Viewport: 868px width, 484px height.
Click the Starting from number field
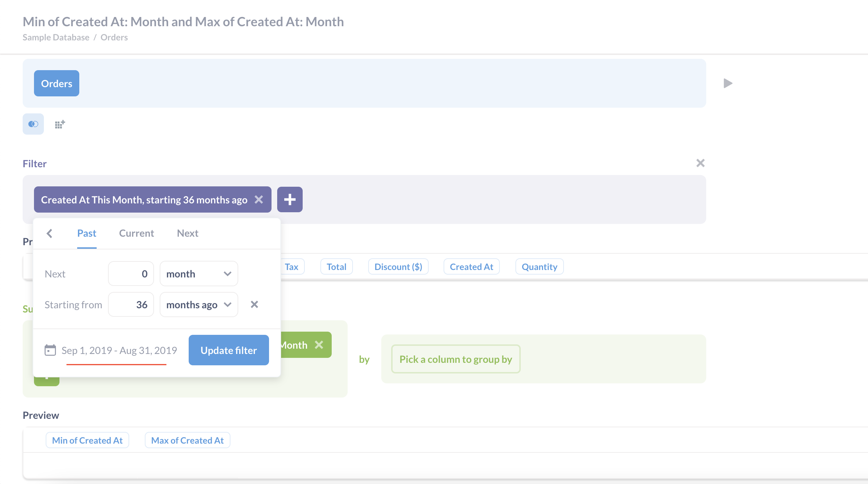pos(131,305)
